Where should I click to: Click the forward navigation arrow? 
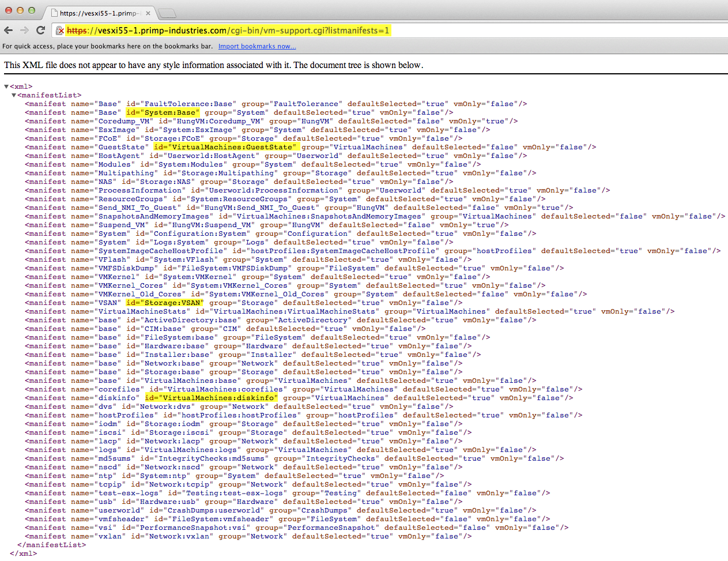point(25,31)
